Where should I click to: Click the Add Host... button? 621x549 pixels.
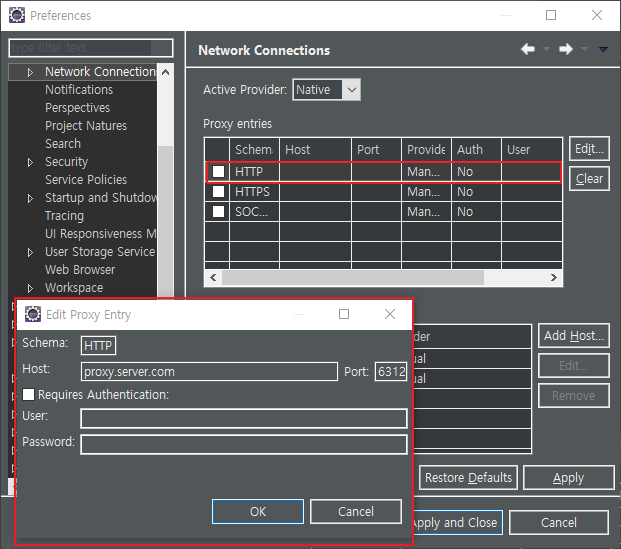tap(573, 336)
